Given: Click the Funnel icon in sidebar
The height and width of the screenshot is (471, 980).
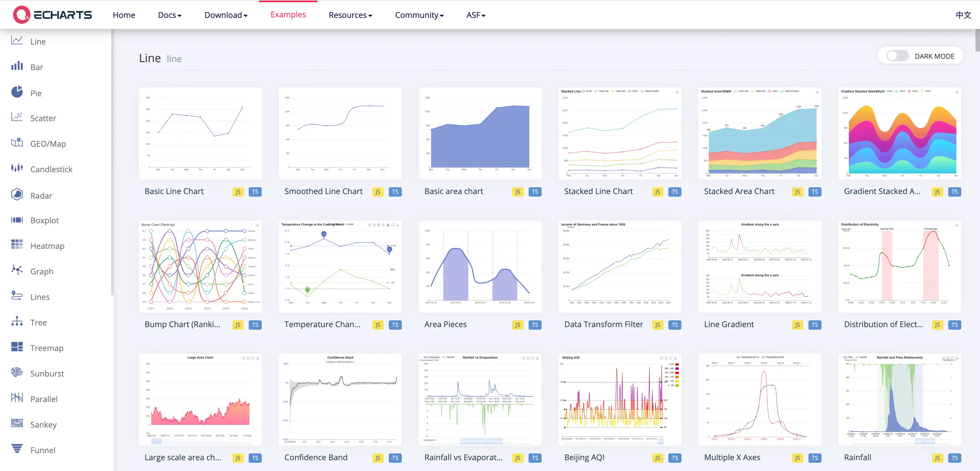Looking at the screenshot, I should (17, 449).
